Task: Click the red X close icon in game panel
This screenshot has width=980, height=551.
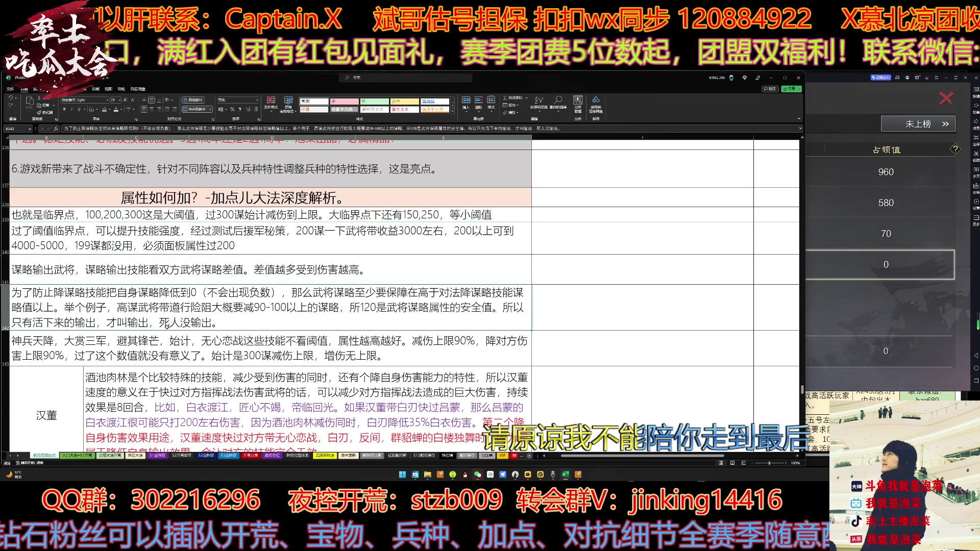Action: [x=946, y=98]
